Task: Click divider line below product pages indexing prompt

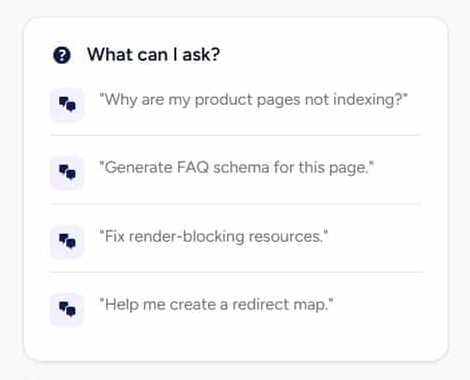Action: pyautogui.click(x=236, y=135)
